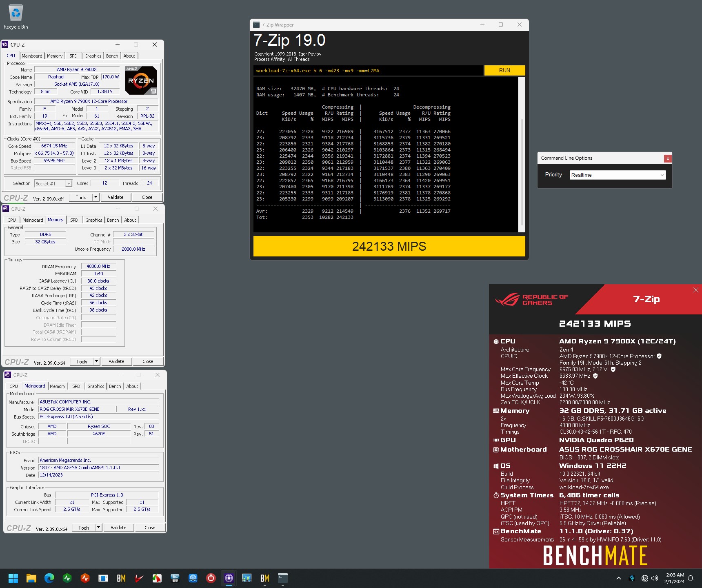The height and width of the screenshot is (588, 702).
Task: Open the Tools dropdown arrow in the CPU-tab CPU-Z window
Action: (x=96, y=198)
